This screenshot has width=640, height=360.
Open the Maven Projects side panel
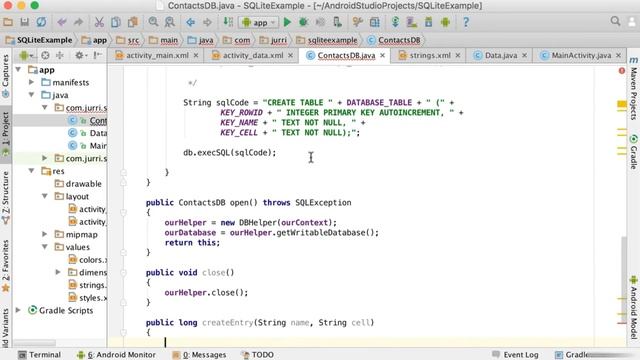pyautogui.click(x=633, y=89)
